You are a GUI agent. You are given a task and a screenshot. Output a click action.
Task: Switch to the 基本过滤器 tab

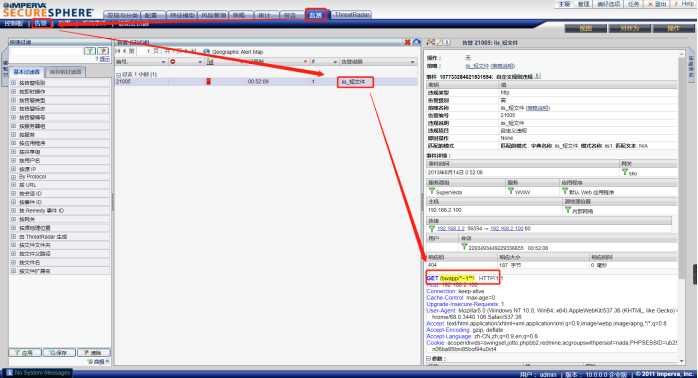point(27,72)
